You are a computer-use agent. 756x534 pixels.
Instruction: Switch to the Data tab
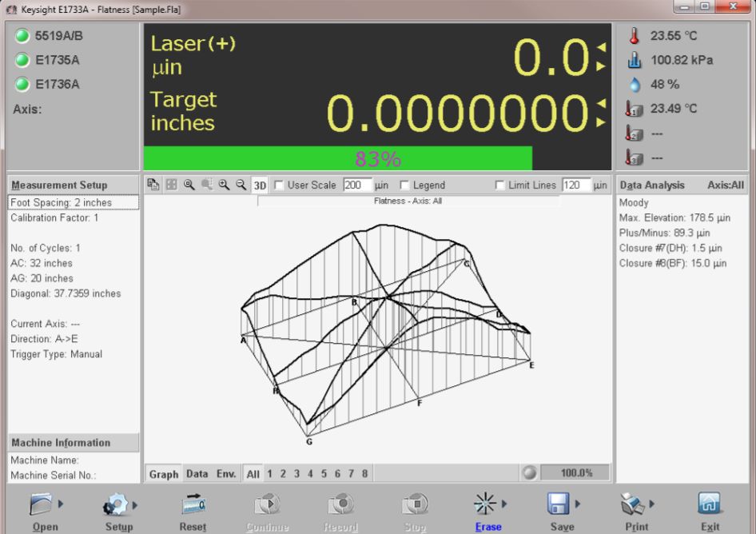[x=197, y=474]
